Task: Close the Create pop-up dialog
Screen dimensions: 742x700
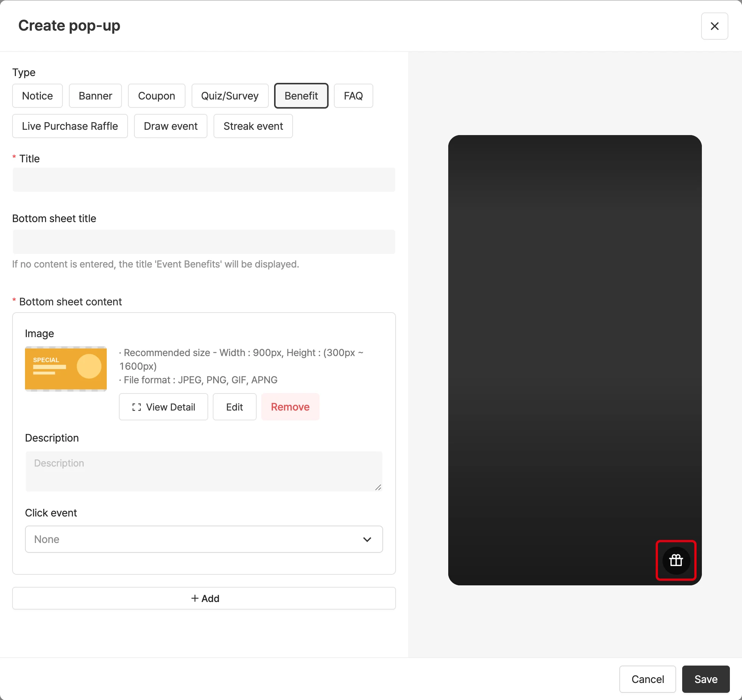Action: pyautogui.click(x=714, y=26)
